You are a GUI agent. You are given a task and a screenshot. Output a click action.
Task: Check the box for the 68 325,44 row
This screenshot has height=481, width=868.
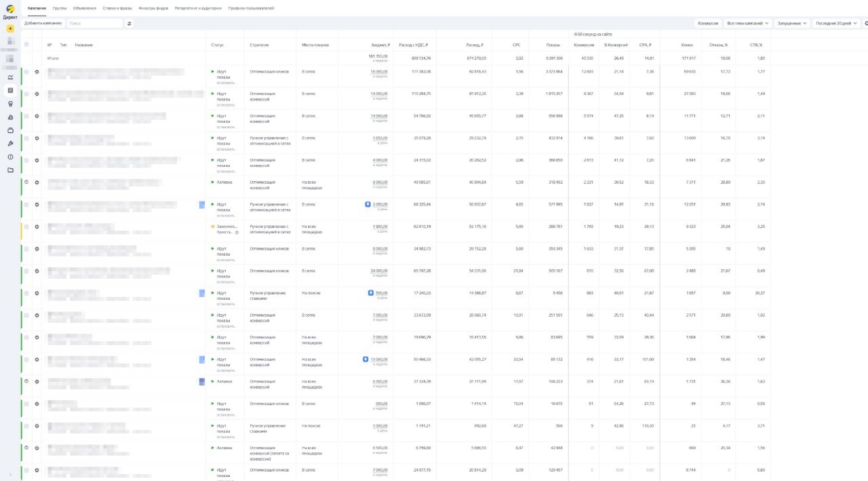click(x=26, y=204)
